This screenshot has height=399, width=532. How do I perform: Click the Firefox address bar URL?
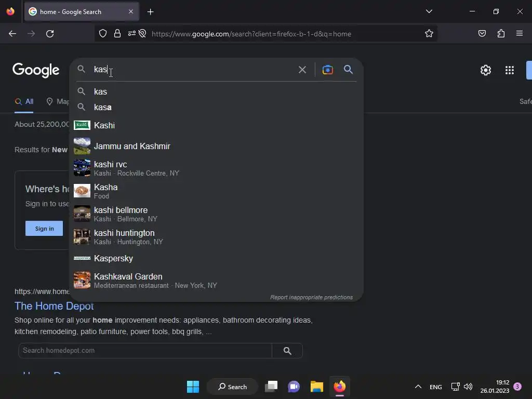(251, 34)
